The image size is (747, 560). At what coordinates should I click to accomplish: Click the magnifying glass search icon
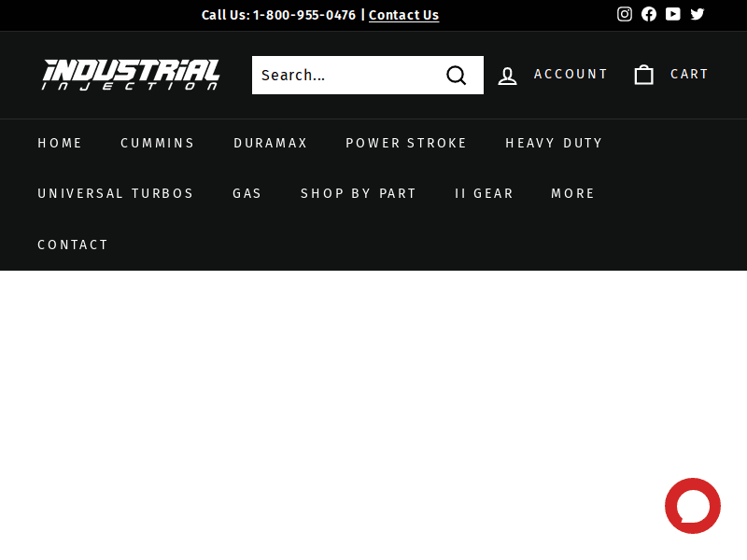(x=456, y=76)
